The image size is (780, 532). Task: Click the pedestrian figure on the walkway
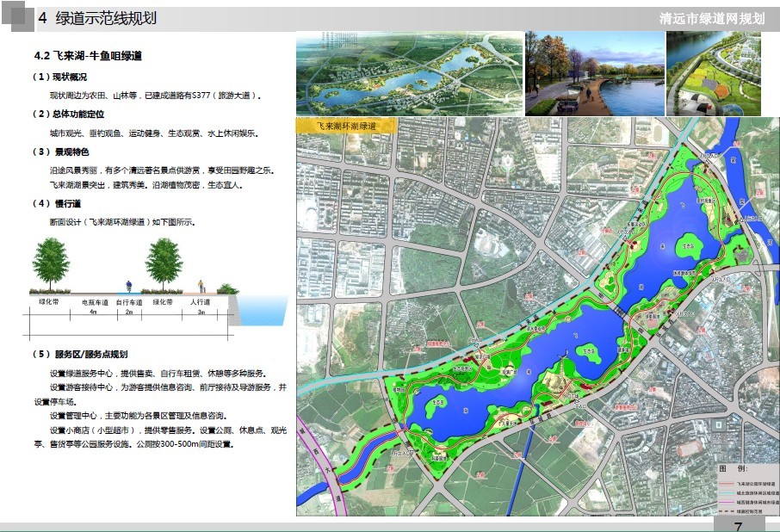(201, 287)
